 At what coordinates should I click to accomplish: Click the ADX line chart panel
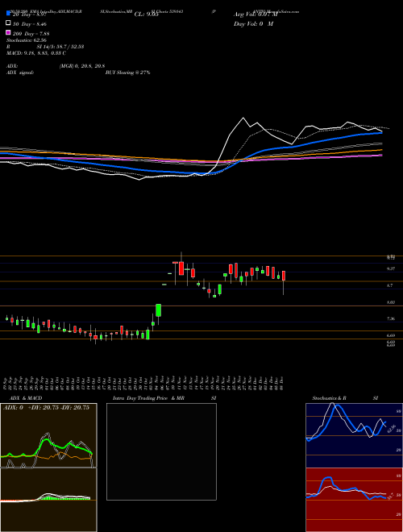[x=48, y=435]
